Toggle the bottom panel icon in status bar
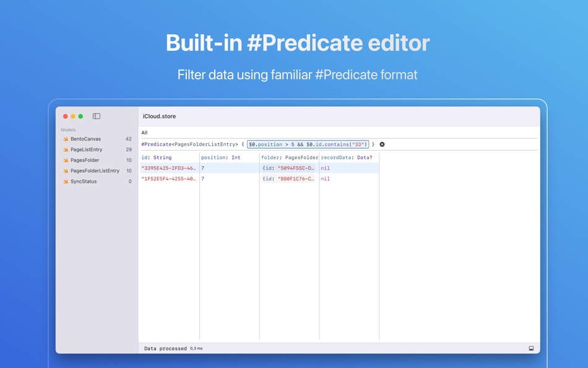The width and height of the screenshot is (588, 368). (x=531, y=348)
